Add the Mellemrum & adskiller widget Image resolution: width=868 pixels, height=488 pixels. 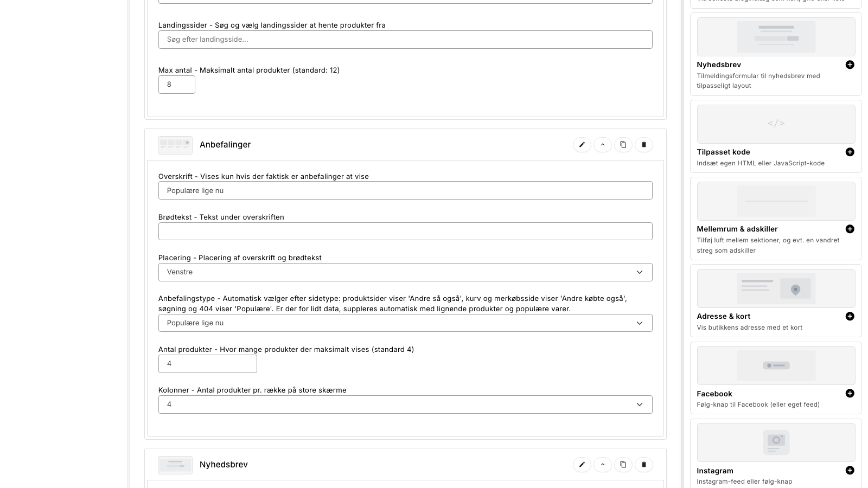(x=850, y=229)
